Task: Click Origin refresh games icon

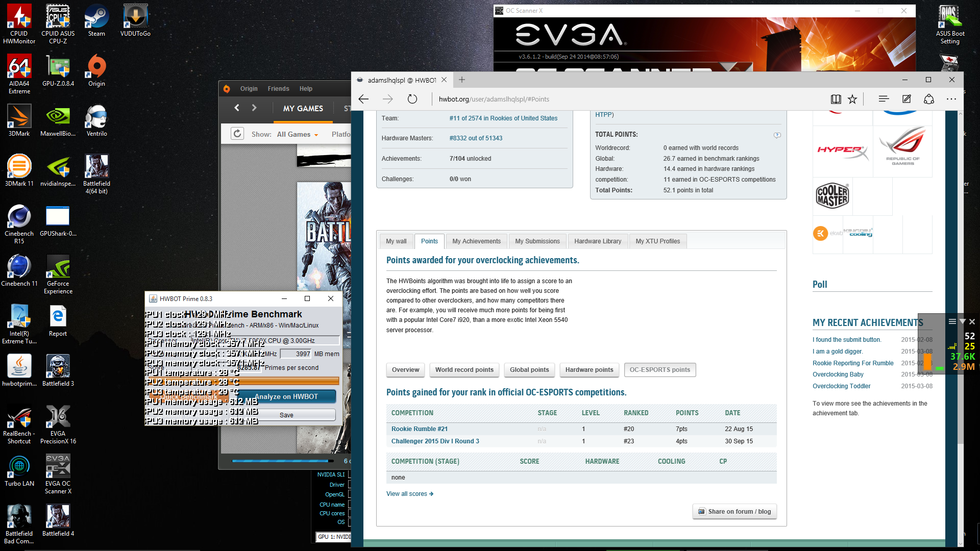Action: pos(237,134)
